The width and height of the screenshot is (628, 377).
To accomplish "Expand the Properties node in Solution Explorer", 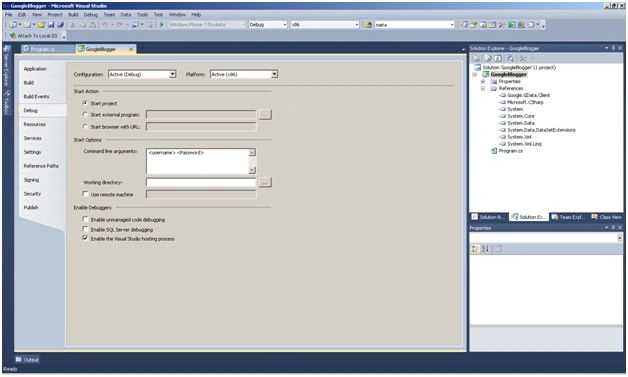I will click(x=483, y=81).
